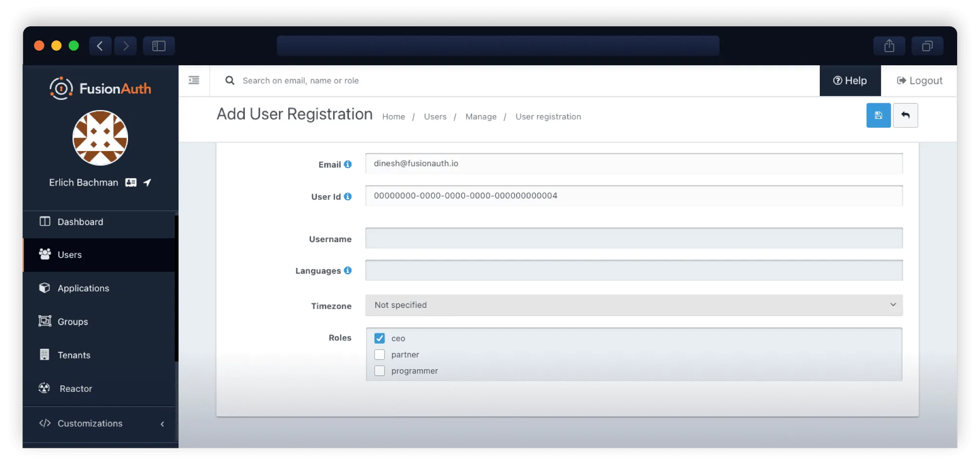Click the User Id info icon

[348, 196]
